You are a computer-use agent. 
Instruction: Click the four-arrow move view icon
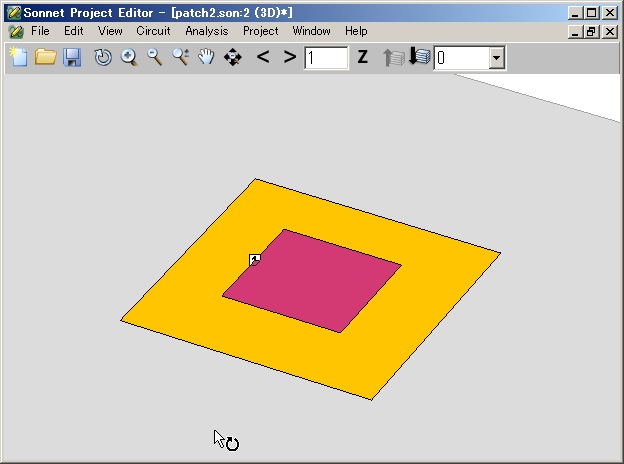coord(233,57)
